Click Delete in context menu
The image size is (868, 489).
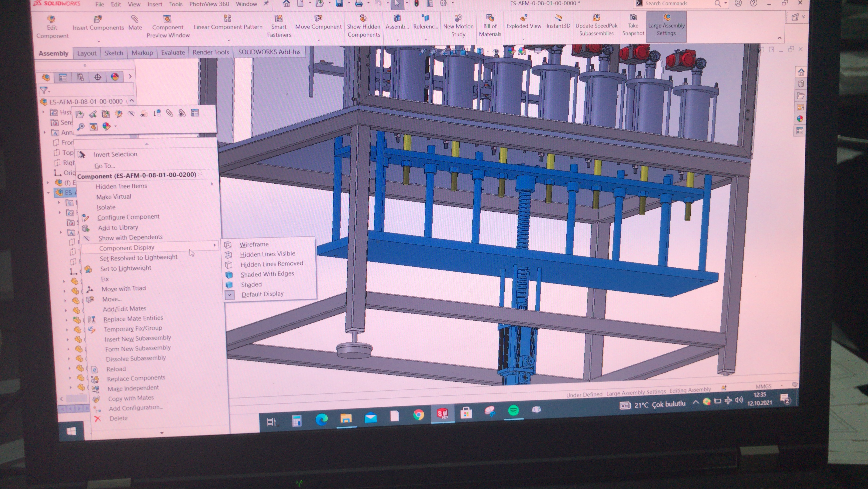[x=118, y=418]
